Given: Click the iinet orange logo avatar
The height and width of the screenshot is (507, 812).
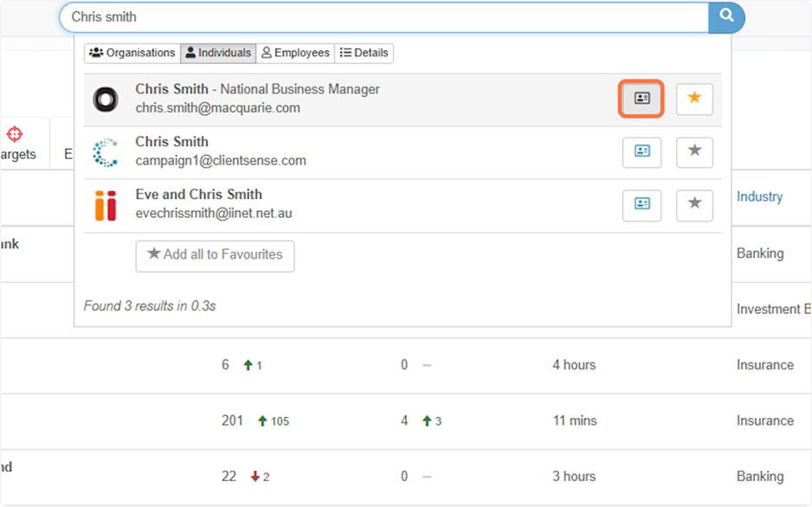Looking at the screenshot, I should [106, 205].
